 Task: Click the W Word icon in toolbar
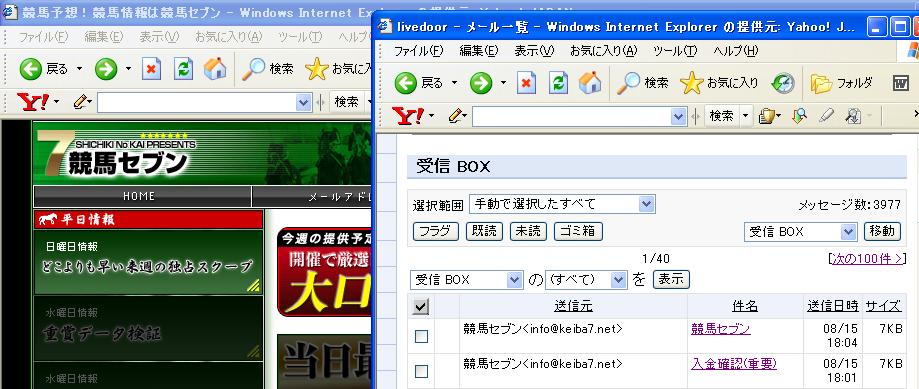pos(901,83)
